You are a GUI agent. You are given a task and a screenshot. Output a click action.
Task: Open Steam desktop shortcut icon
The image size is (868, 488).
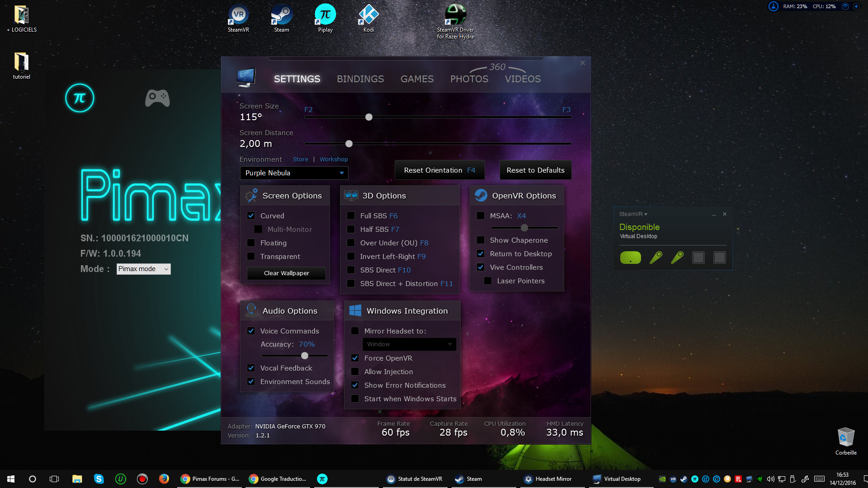coord(282,18)
